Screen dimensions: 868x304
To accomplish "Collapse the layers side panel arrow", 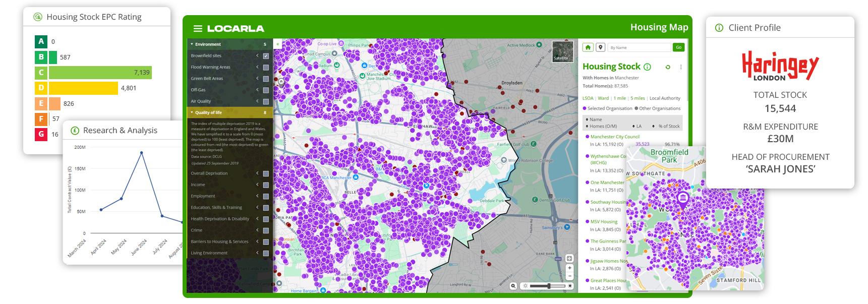I will (277, 44).
